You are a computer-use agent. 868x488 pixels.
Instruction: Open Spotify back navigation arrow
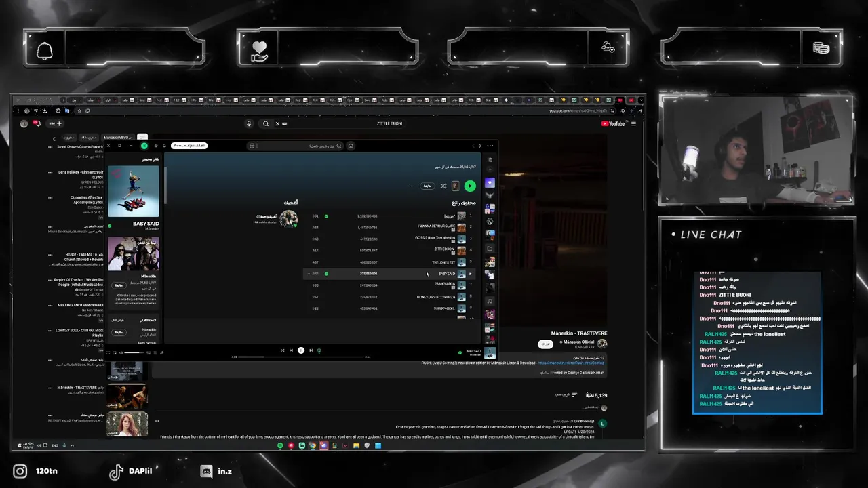(480, 146)
